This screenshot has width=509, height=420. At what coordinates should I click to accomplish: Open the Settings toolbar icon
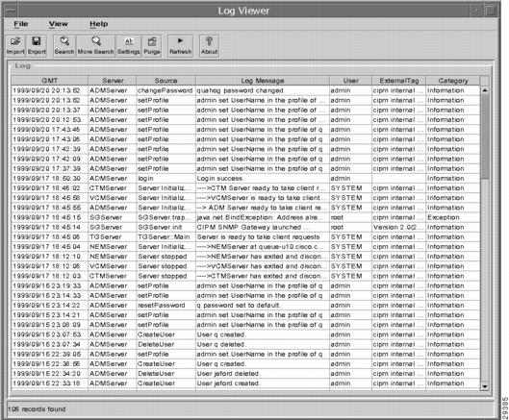coord(129,46)
